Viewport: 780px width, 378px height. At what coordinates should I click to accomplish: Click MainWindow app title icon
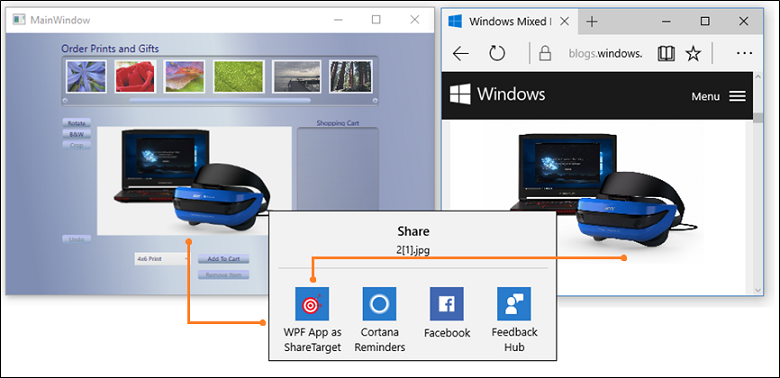click(x=19, y=20)
